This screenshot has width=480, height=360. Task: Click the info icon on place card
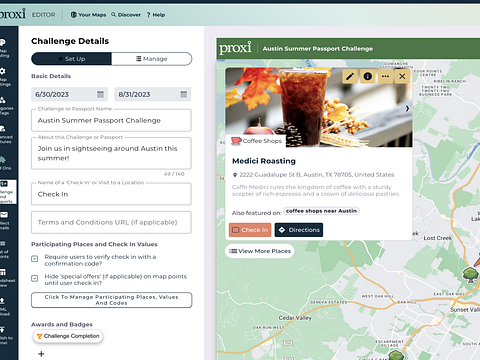(368, 76)
